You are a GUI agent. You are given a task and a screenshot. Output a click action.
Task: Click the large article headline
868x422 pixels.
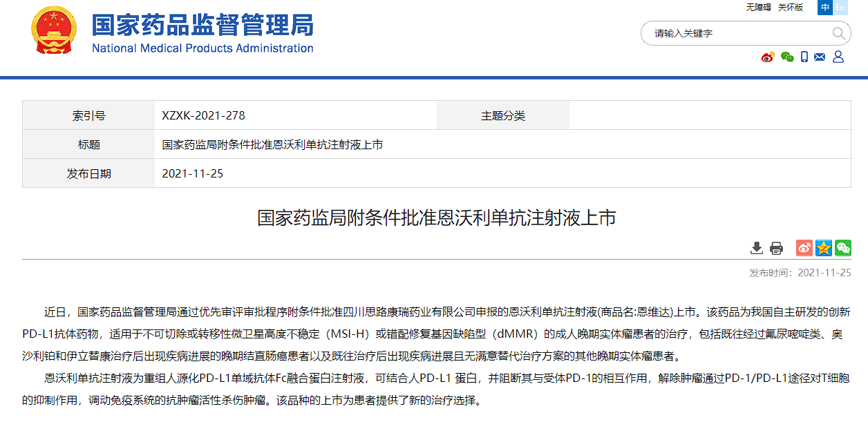[437, 218]
